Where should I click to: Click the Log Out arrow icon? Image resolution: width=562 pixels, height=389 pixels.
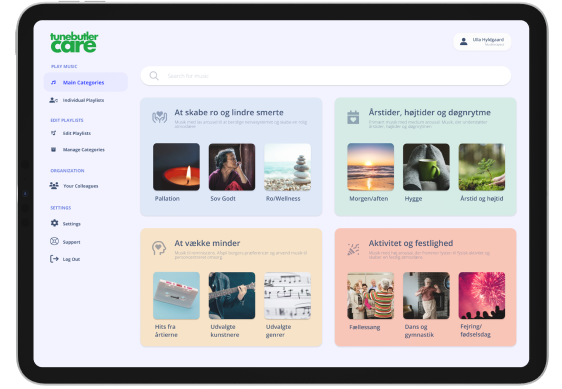(54, 259)
